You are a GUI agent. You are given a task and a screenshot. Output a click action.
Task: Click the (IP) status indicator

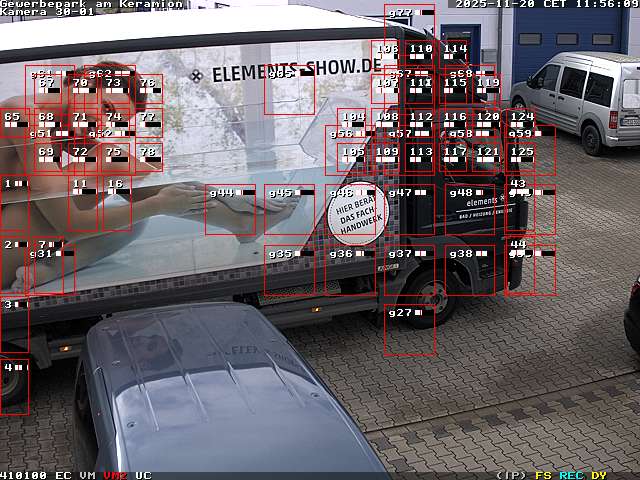click(x=511, y=475)
